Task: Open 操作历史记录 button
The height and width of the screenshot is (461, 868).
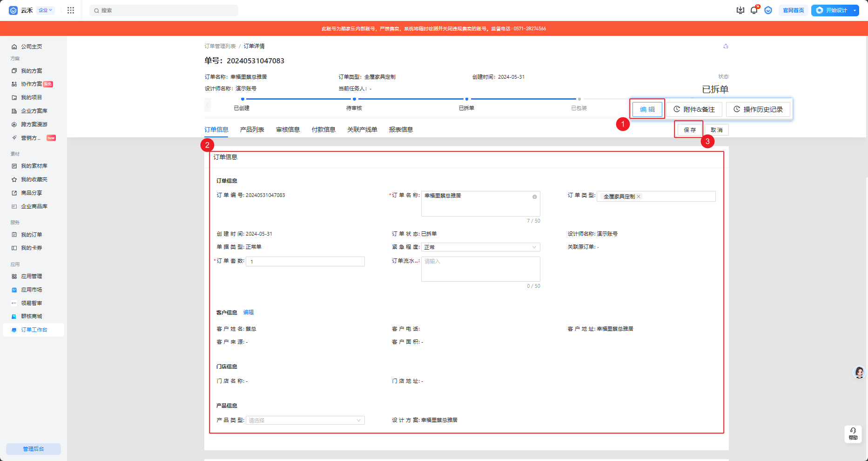Action: (x=758, y=109)
